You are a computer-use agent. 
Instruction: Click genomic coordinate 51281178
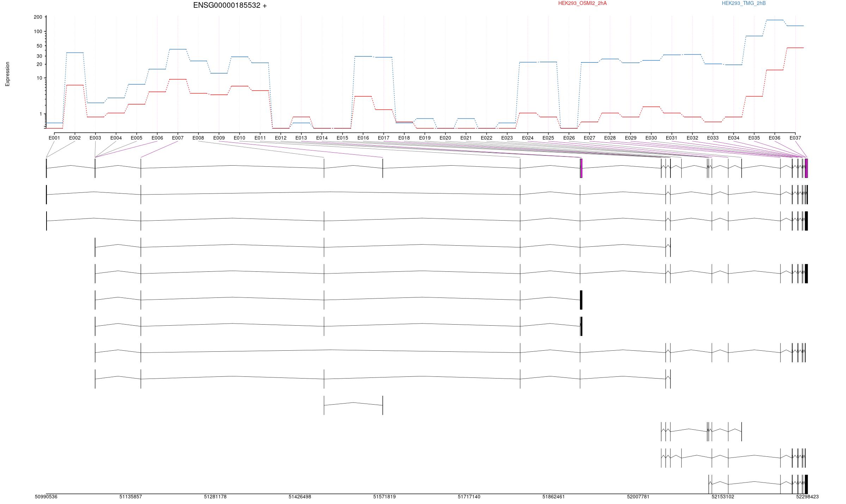(x=215, y=497)
